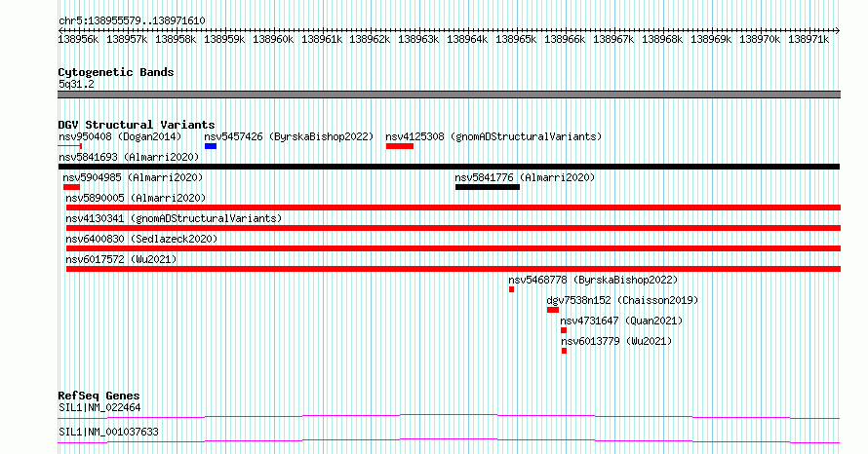Select the red nsv6400830 variant bar

point(454,248)
